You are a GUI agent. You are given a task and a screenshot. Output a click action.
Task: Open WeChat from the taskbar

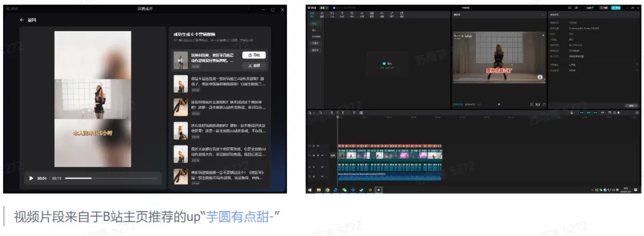pos(345,190)
